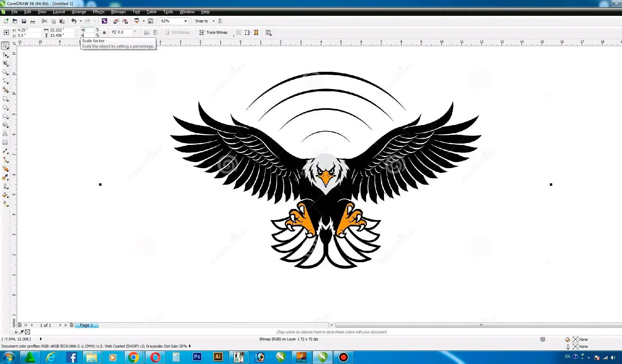Click the rotation angle input field
Screen dimensions: 622x364
coord(123,32)
